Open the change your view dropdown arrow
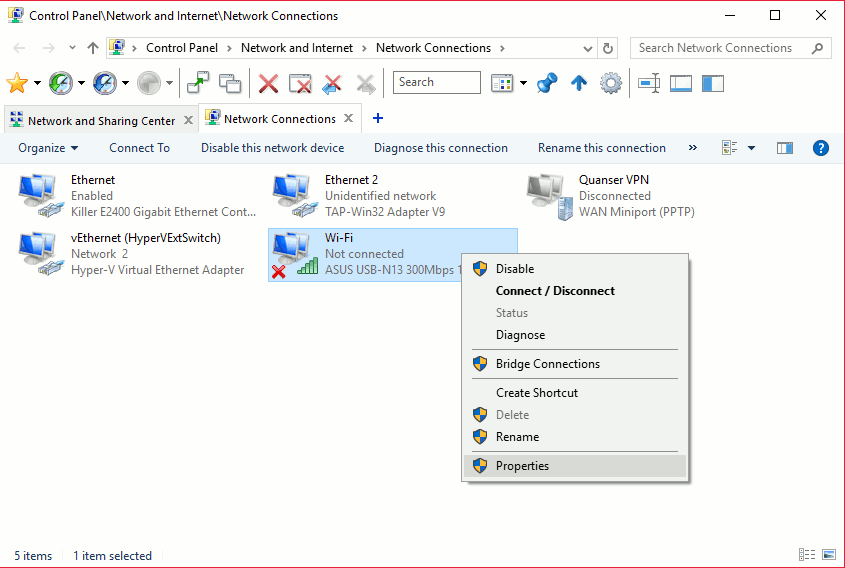The image size is (845, 568). pos(751,148)
